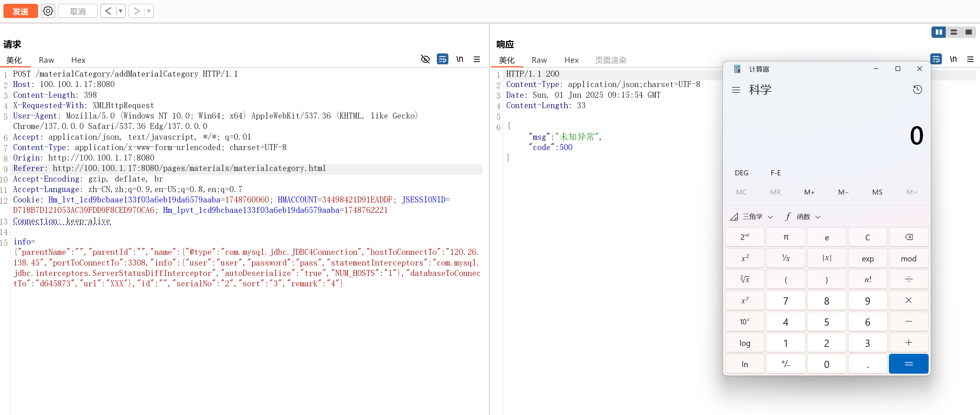This screenshot has height=415, width=980.
Task: Open the back history dropdown arrow
Action: click(121, 11)
